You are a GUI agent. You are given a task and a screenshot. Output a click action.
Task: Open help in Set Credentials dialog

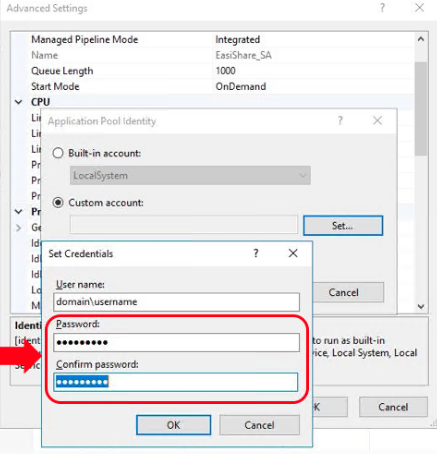256,253
